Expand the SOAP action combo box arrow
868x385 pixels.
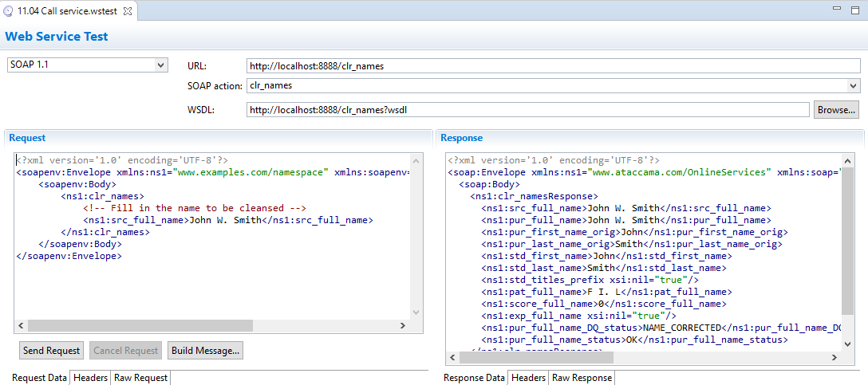[854, 85]
